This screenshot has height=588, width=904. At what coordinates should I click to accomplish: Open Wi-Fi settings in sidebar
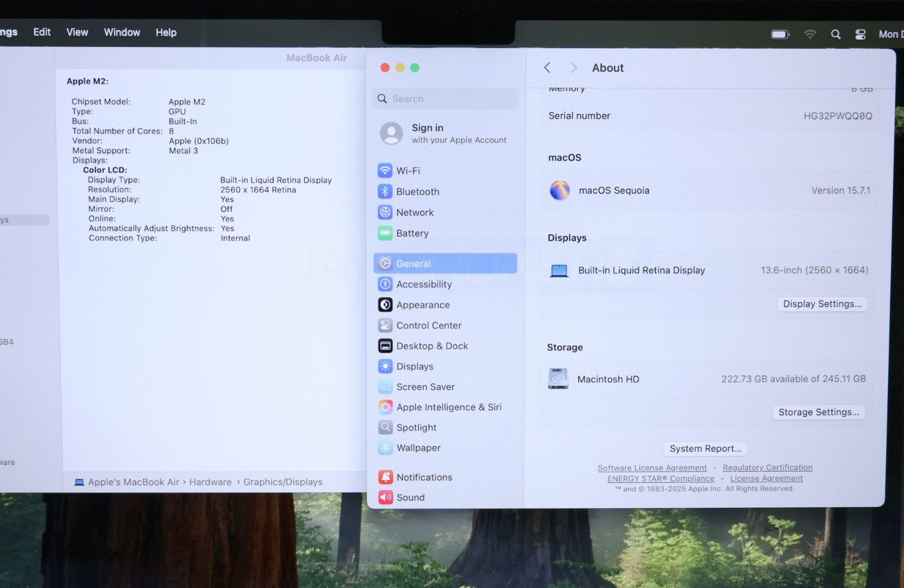pos(407,171)
